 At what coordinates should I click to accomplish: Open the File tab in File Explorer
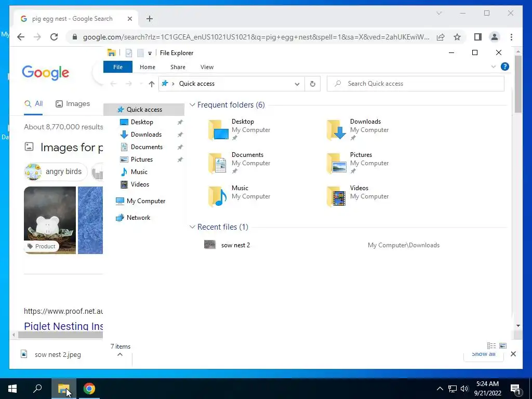(x=118, y=67)
